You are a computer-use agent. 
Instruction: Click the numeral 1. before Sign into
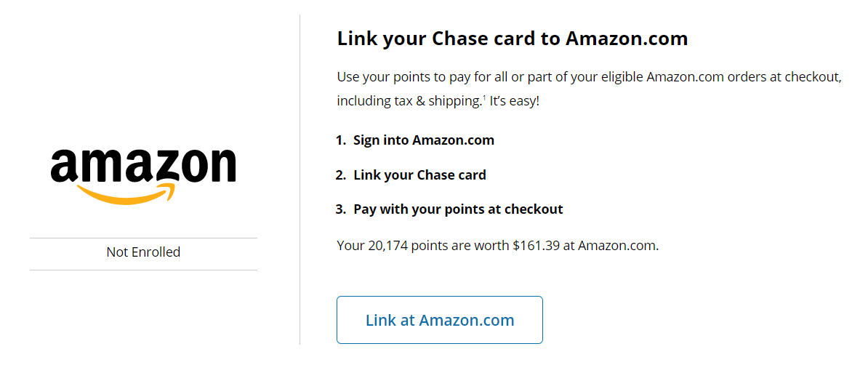click(340, 140)
